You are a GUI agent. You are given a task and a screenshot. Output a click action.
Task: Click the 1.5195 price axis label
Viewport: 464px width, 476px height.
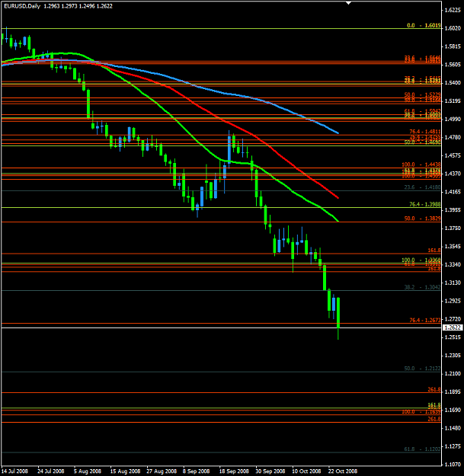click(453, 101)
